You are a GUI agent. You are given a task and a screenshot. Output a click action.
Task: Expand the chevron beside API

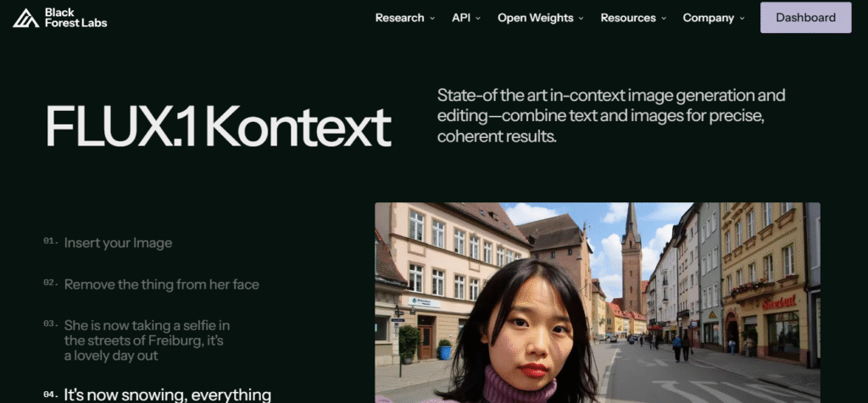[x=478, y=19]
